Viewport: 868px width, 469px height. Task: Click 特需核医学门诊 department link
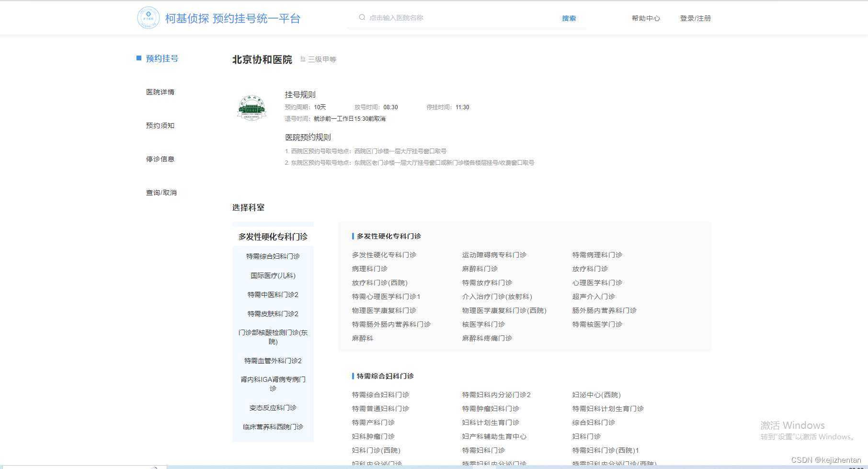[597, 324]
